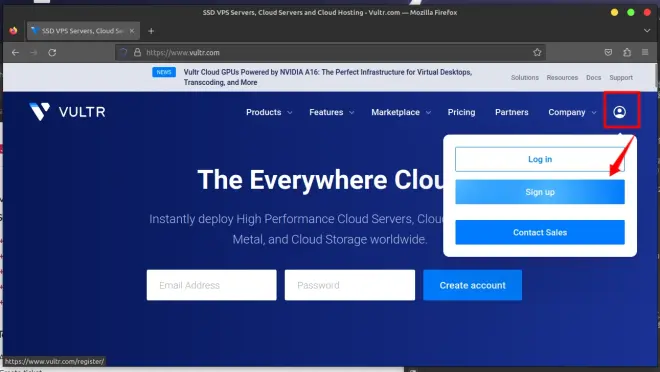The height and width of the screenshot is (372, 660).
Task: Open the Solutions link
Action: [524, 78]
